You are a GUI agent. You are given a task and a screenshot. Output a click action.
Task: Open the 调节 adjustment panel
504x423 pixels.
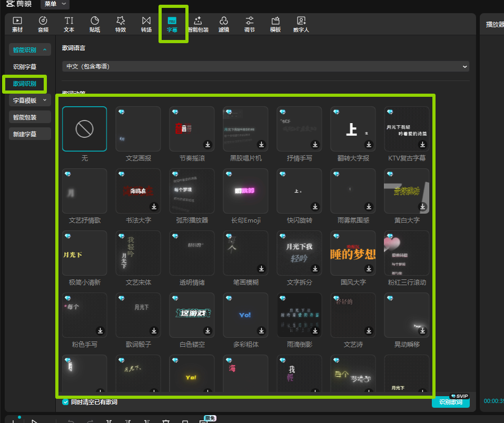250,24
